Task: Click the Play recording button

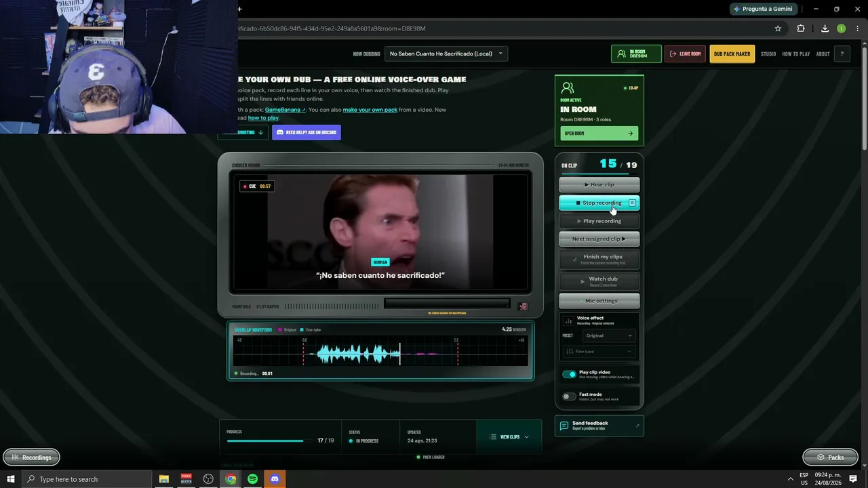Action: point(599,221)
